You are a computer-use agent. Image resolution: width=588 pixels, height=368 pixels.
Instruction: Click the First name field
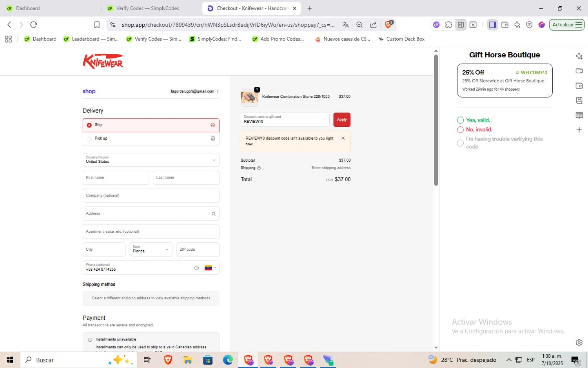[116, 178]
